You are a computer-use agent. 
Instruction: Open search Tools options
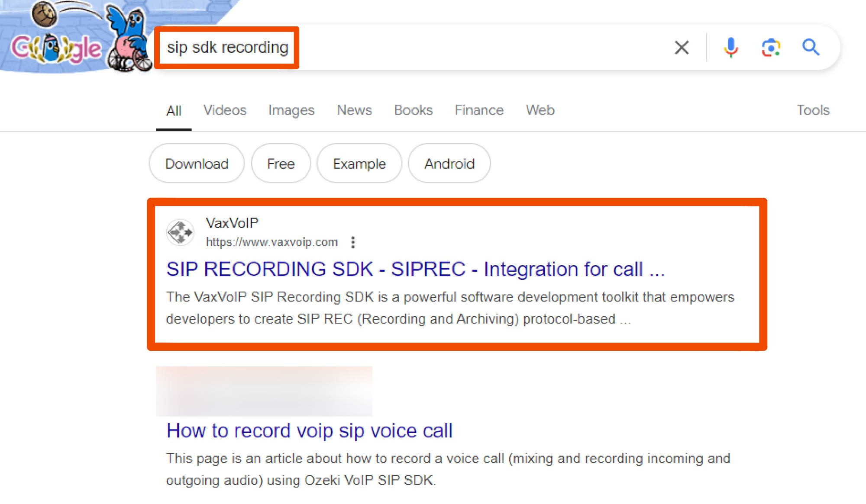(813, 110)
